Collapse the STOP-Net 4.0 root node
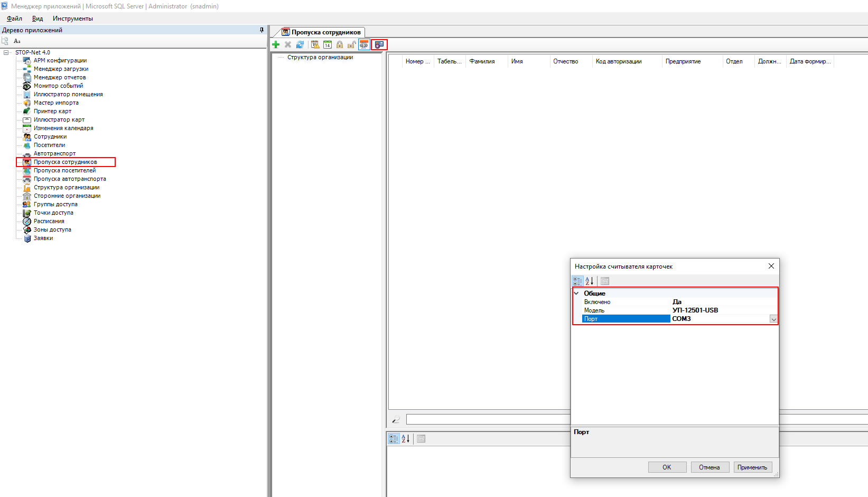 click(x=6, y=52)
